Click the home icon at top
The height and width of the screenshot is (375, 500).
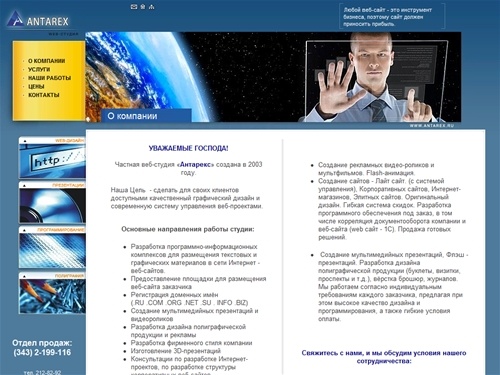click(x=143, y=7)
